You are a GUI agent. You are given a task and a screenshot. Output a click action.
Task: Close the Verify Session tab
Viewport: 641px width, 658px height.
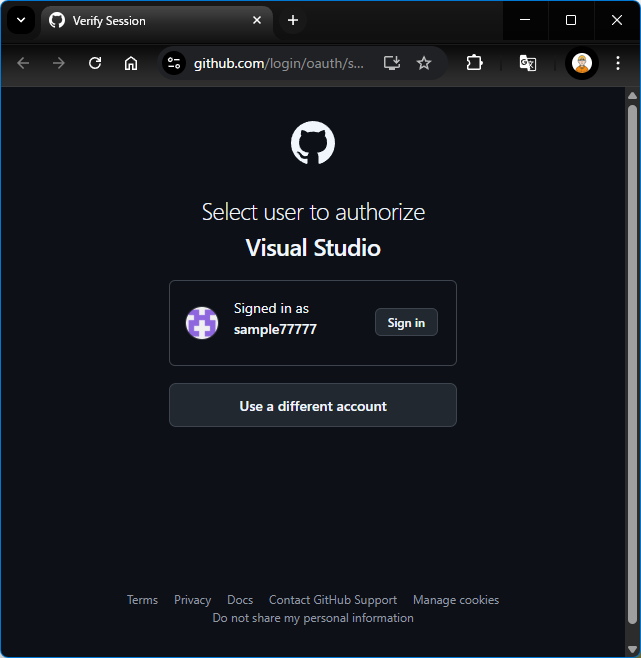coord(257,20)
